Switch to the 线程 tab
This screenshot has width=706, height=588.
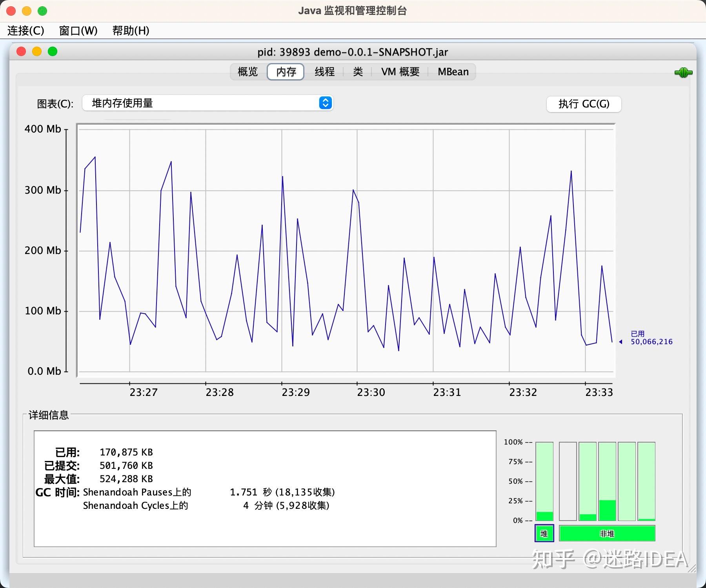click(x=324, y=71)
